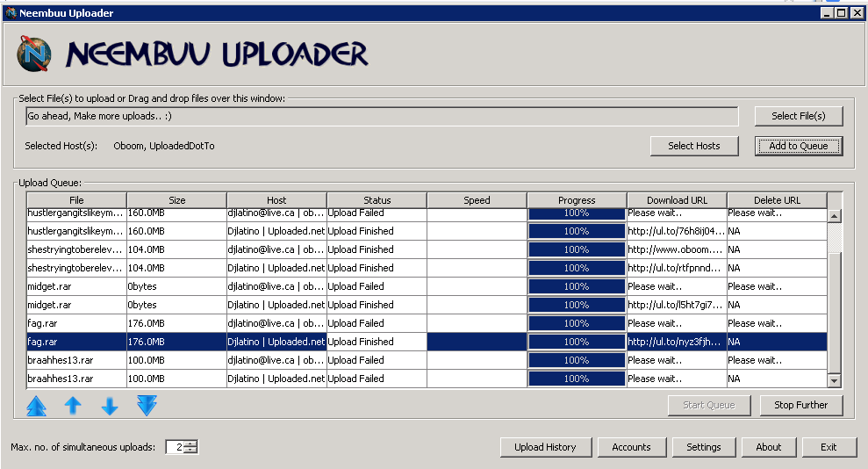The width and height of the screenshot is (868, 469).
Task: Click the file path text field
Action: point(382,116)
